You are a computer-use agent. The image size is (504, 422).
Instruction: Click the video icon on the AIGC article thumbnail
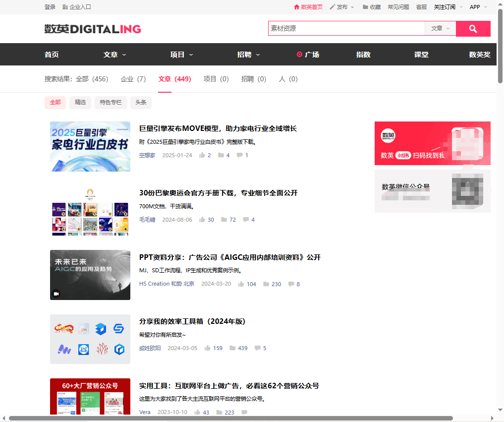[56, 294]
